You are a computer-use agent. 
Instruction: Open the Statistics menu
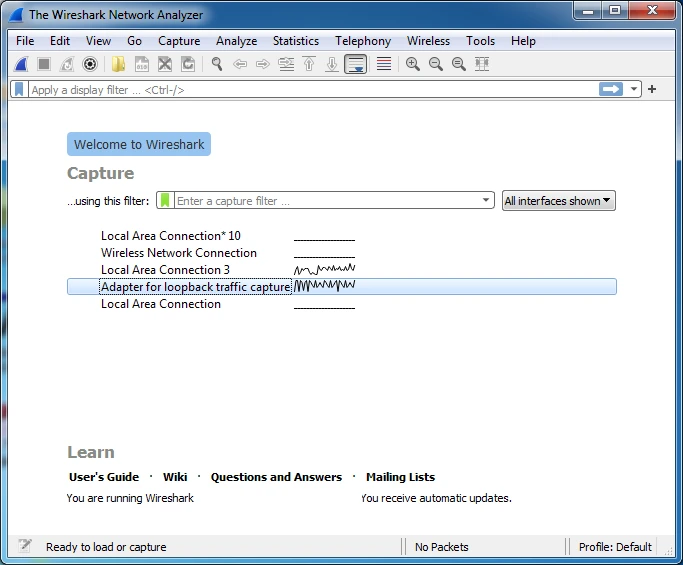[x=296, y=41]
